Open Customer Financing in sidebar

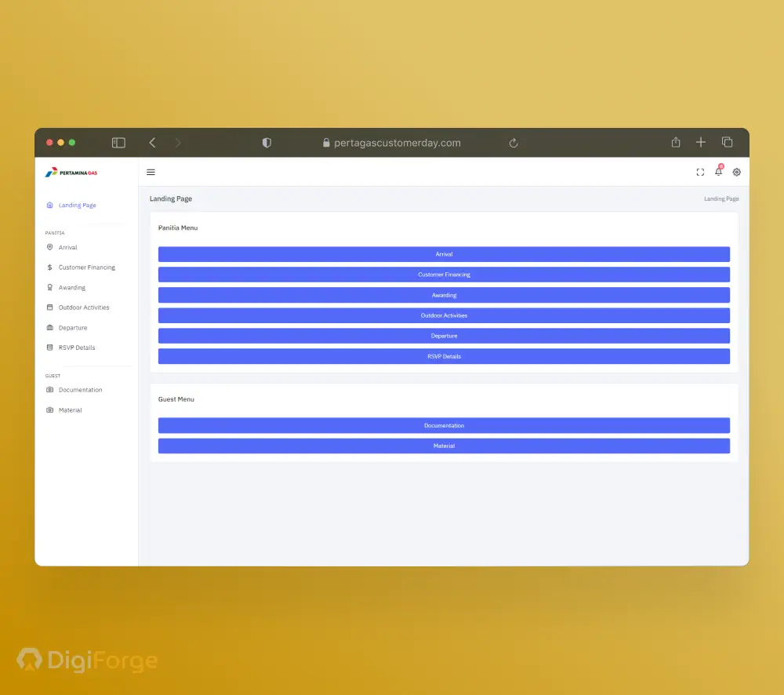tap(86, 267)
